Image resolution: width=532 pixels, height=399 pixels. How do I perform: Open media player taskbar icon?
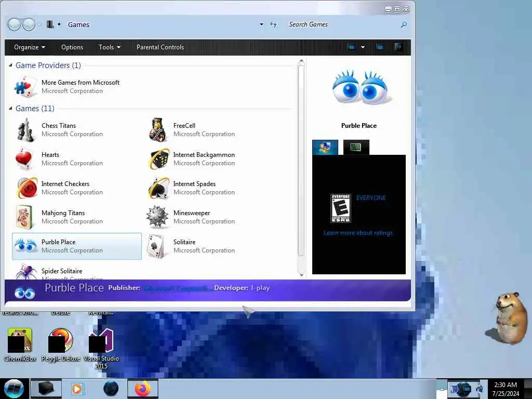[77, 389]
